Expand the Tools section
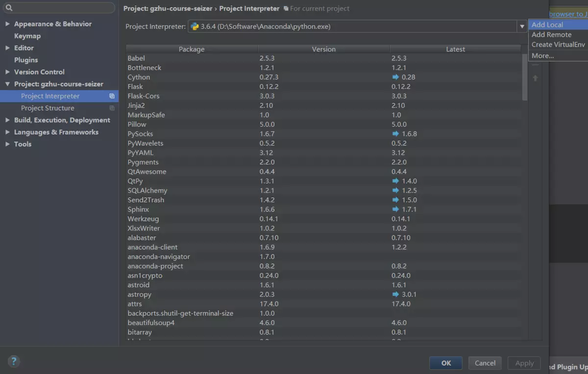Viewport: 588px width, 374px height. click(x=7, y=144)
